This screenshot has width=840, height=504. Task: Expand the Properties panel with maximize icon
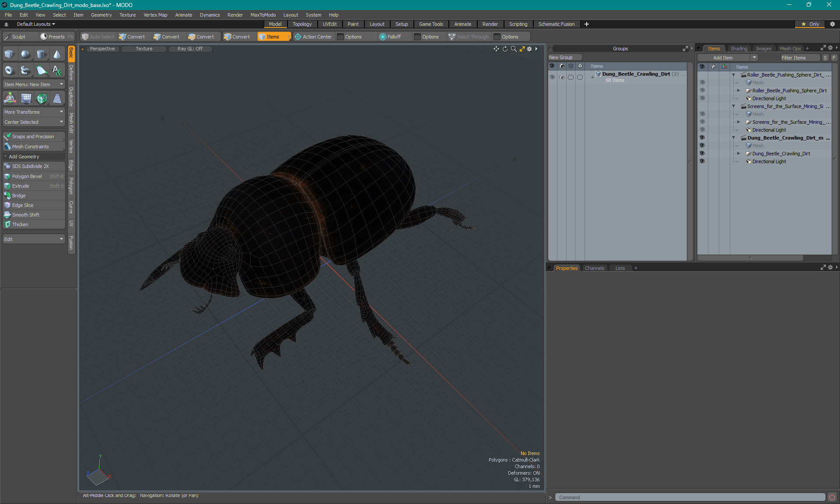click(823, 267)
